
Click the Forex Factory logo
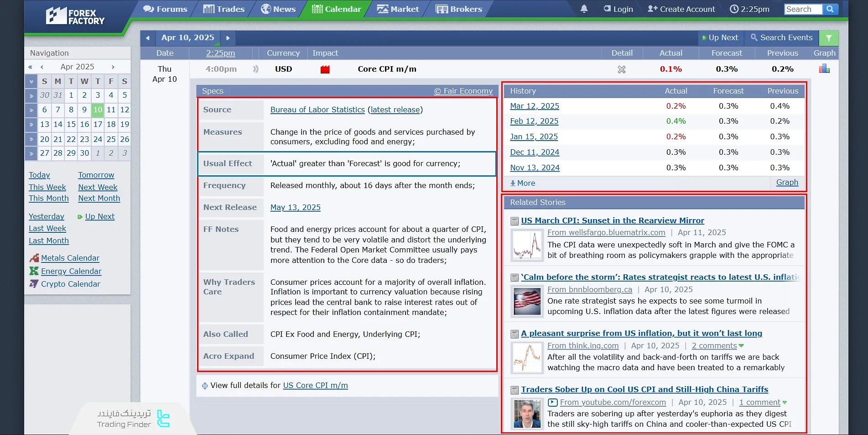point(75,16)
